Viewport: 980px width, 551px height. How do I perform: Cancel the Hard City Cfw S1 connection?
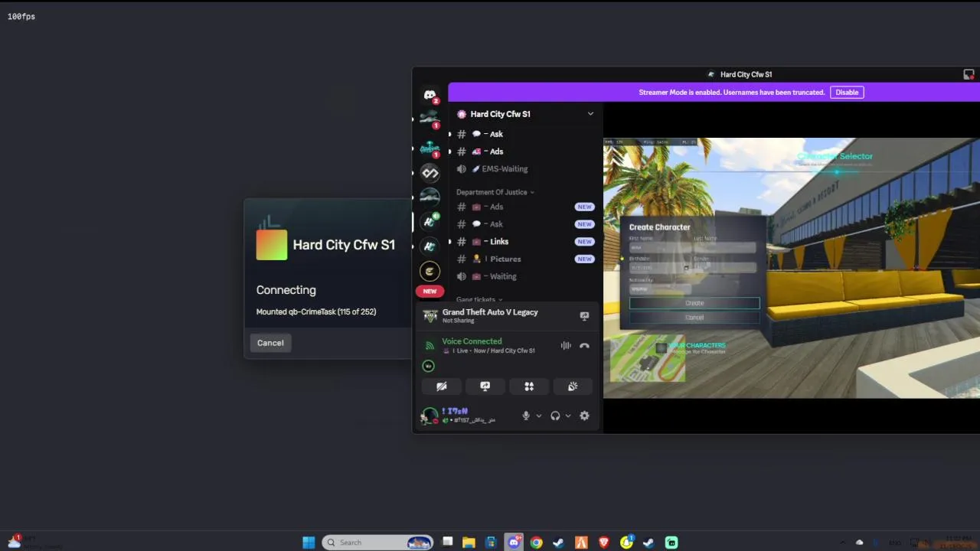pyautogui.click(x=270, y=343)
